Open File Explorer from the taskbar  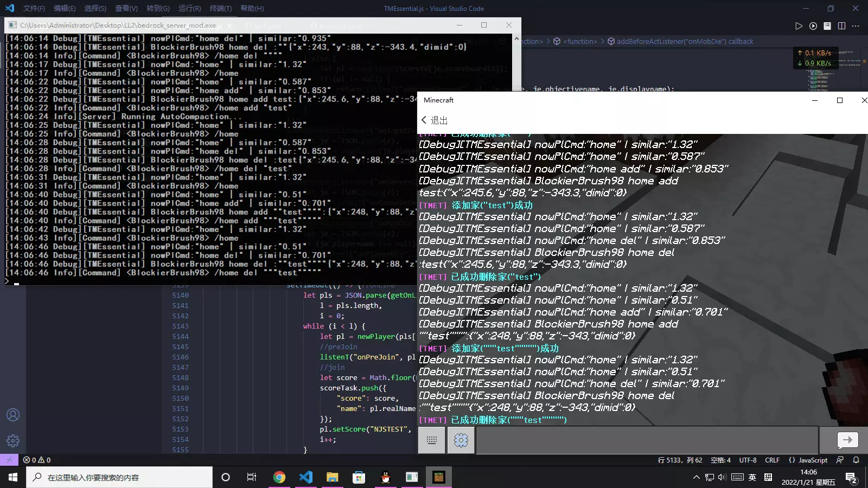(x=333, y=477)
